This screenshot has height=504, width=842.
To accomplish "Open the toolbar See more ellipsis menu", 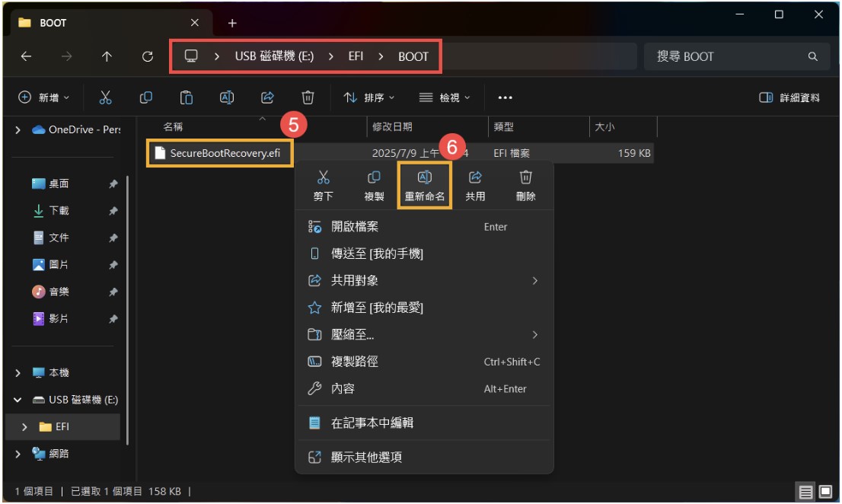I will pyautogui.click(x=505, y=97).
